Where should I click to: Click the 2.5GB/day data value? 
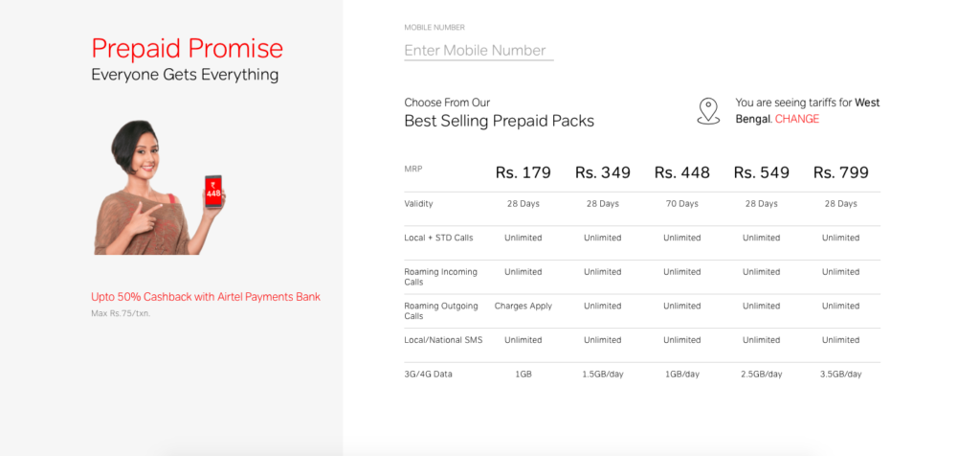[x=762, y=374]
